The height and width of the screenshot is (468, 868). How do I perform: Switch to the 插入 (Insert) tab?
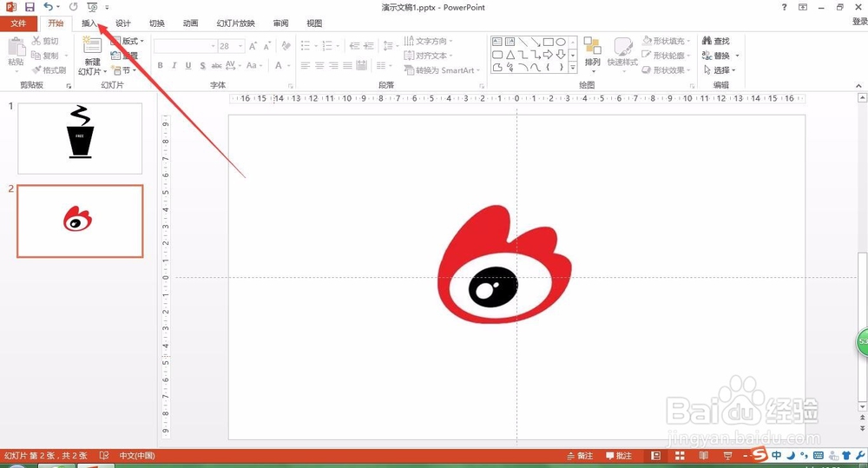[89, 23]
